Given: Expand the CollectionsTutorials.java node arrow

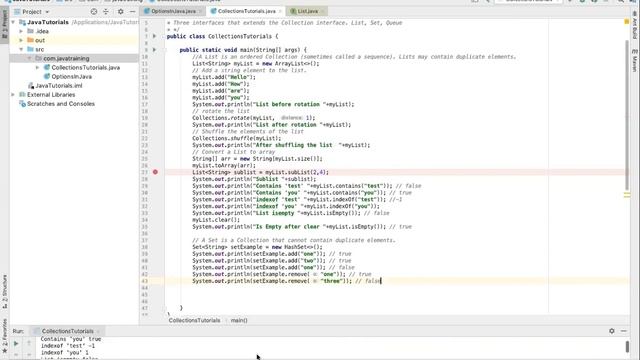Looking at the screenshot, I should pyautogui.click(x=38, y=67).
